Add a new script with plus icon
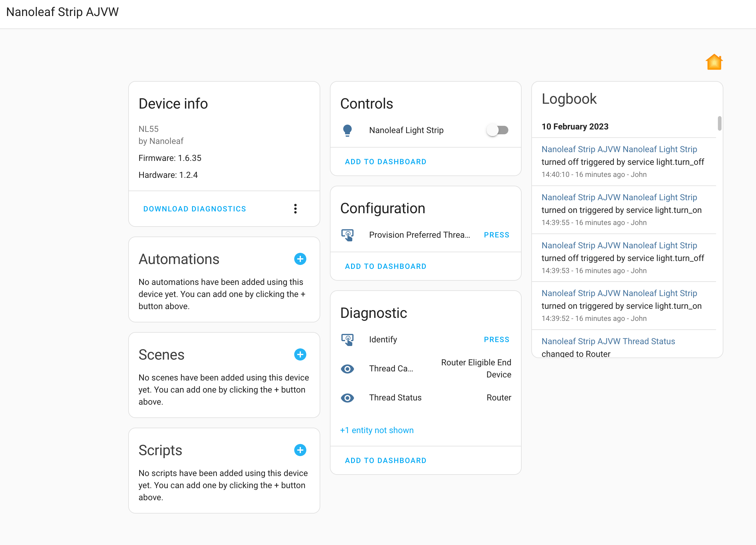Viewport: 756px width, 545px height. pyautogui.click(x=300, y=450)
